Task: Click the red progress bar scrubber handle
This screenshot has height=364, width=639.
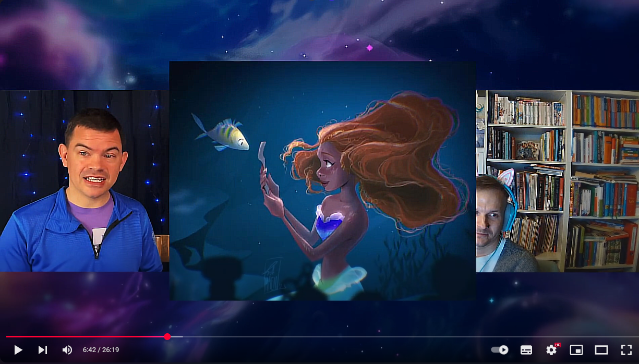Action: point(167,336)
